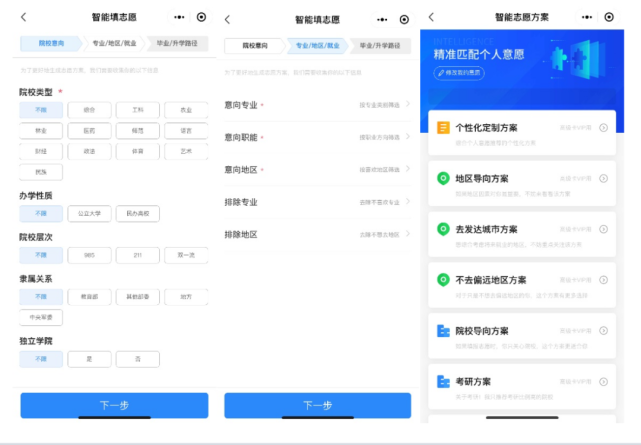Tap the arrow circle on 个性化定制方案 card

pos(603,128)
